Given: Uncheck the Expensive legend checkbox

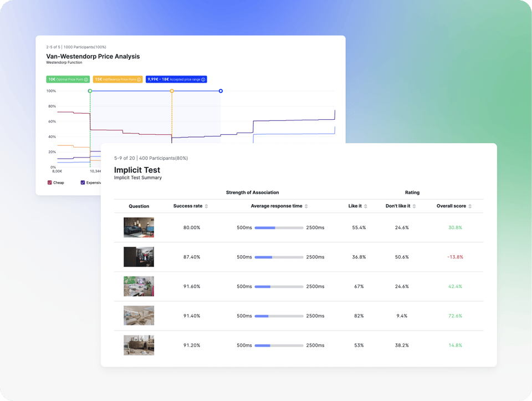Looking at the screenshot, I should pyautogui.click(x=83, y=182).
